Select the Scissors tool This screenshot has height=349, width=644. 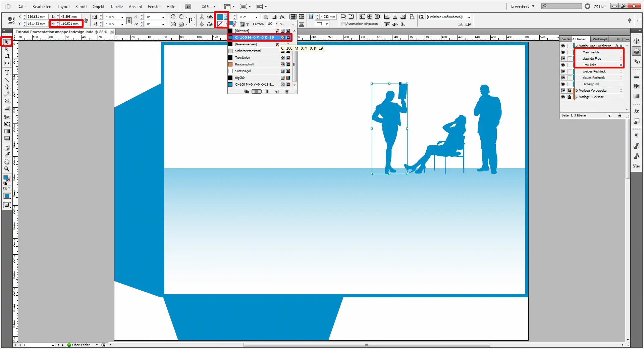6,117
